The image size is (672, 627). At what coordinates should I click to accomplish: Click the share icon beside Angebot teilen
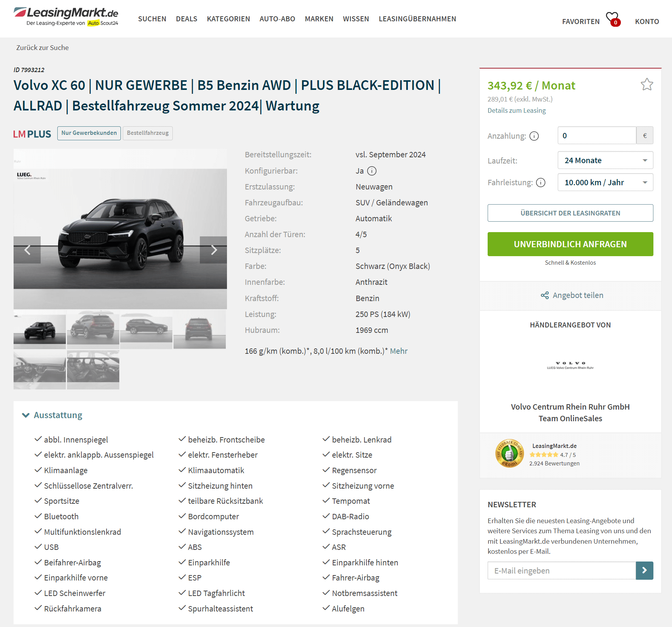pos(545,295)
